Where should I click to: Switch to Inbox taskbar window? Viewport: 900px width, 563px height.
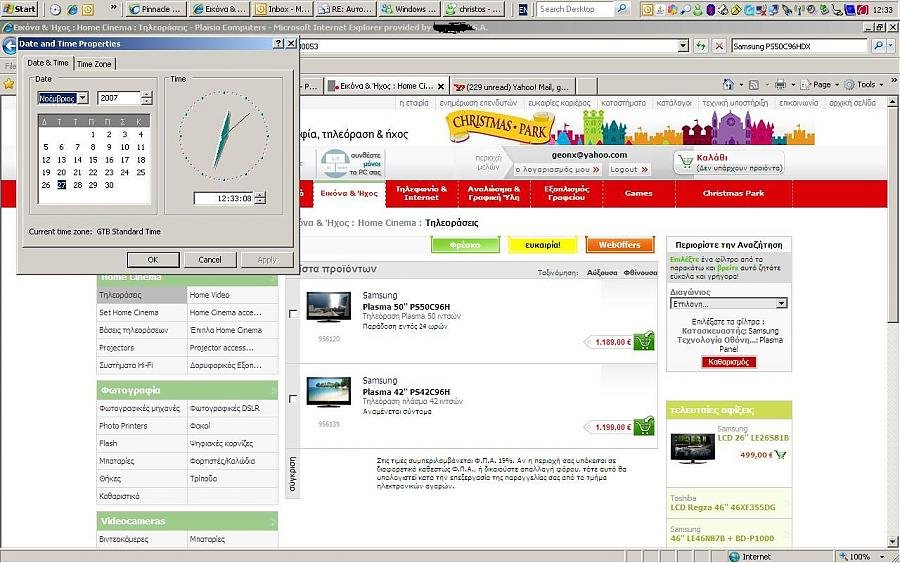tap(282, 9)
